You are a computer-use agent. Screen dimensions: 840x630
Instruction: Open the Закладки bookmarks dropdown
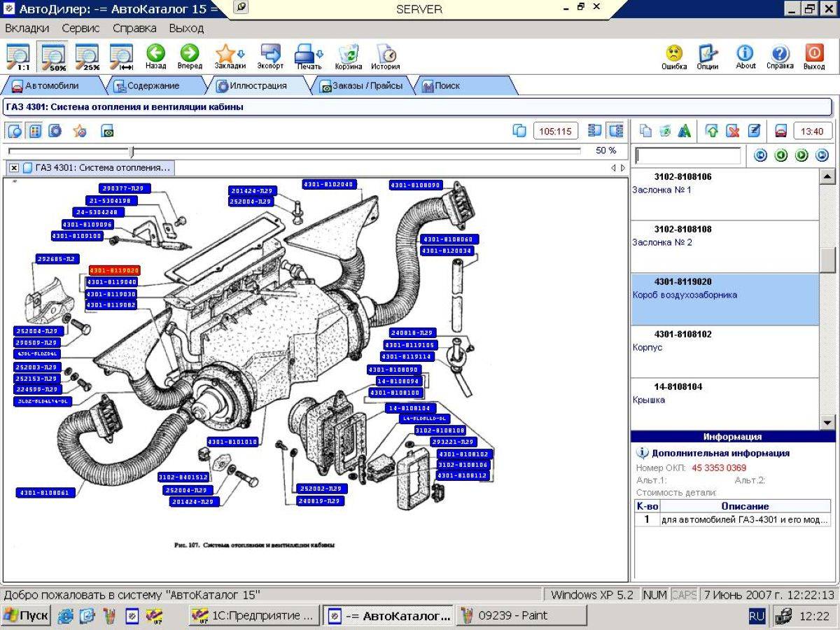230,57
